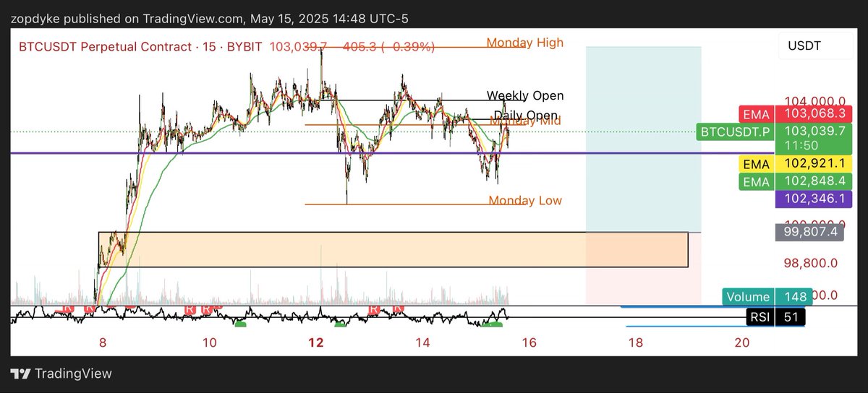
Task: Click the purple 102,346.1 price label
Action: [x=813, y=200]
